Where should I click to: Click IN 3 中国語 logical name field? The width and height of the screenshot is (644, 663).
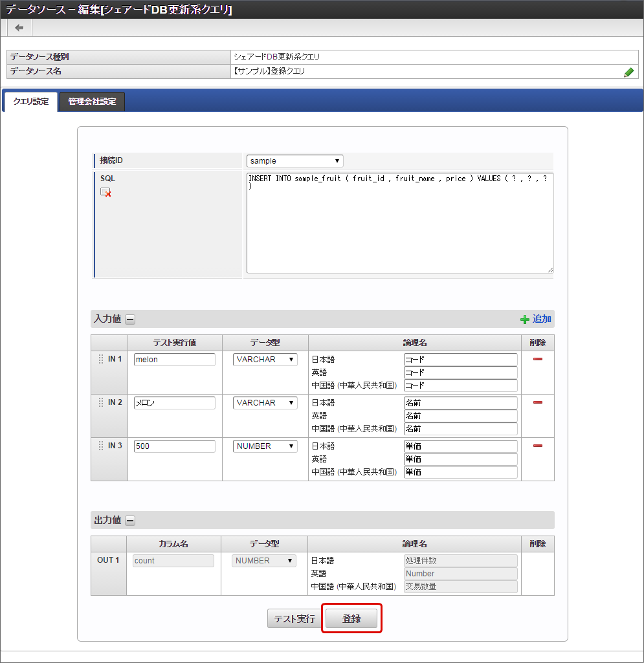461,472
